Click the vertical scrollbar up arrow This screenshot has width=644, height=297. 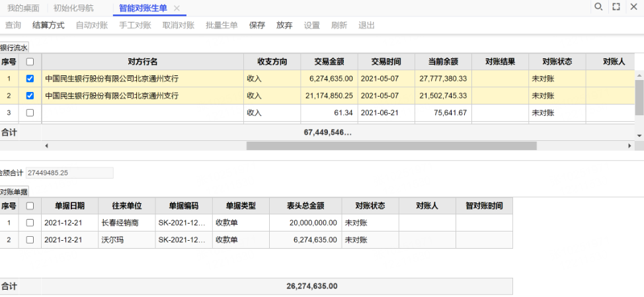pyautogui.click(x=639, y=75)
